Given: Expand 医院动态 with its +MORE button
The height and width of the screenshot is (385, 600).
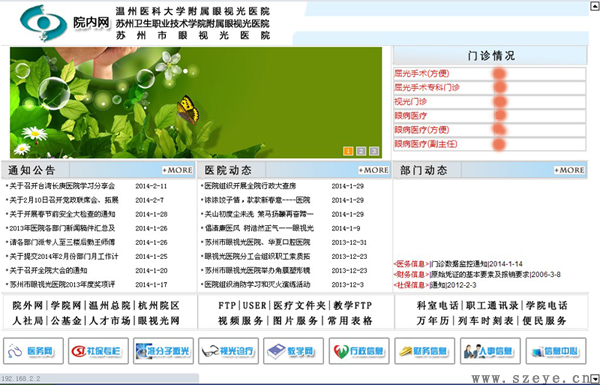Looking at the screenshot, I should (373, 170).
